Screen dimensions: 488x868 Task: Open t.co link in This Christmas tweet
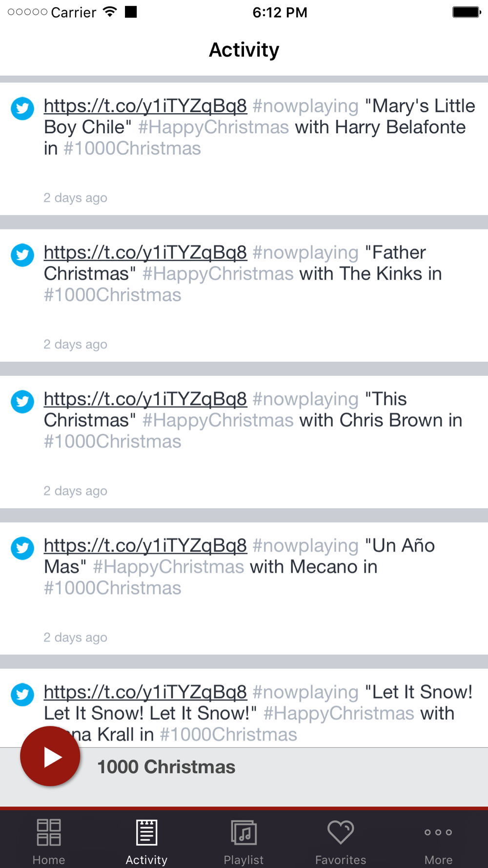coord(145,399)
